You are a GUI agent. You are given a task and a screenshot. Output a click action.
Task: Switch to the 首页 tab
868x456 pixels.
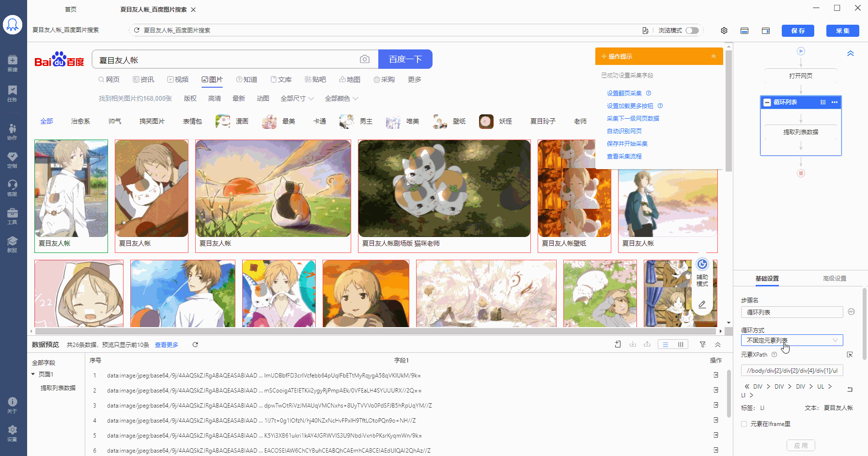point(71,9)
